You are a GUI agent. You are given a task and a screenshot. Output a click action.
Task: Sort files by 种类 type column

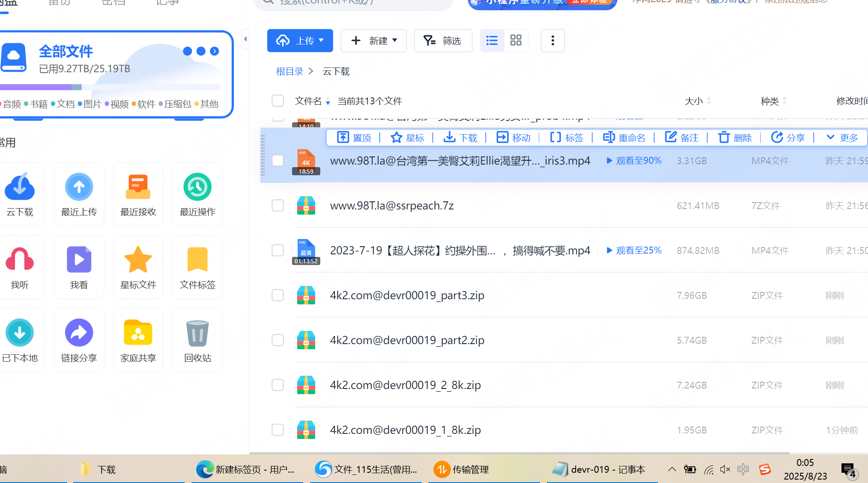click(x=774, y=101)
